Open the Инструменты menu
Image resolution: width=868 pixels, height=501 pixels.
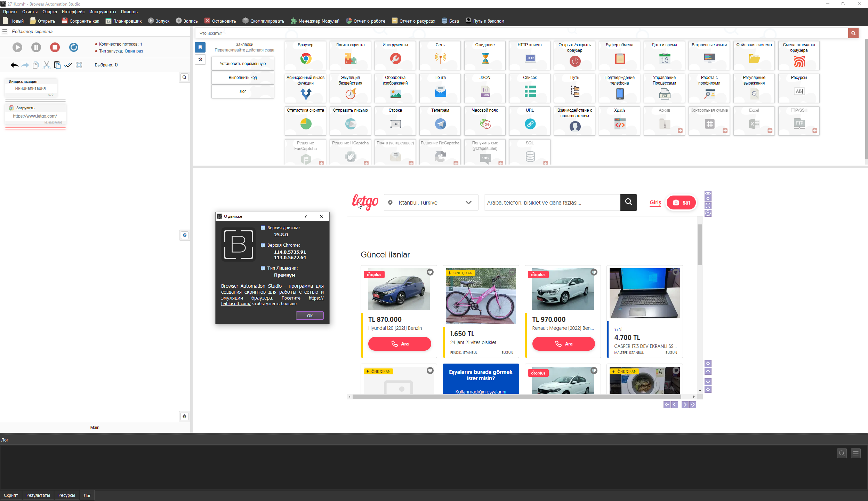coord(103,12)
